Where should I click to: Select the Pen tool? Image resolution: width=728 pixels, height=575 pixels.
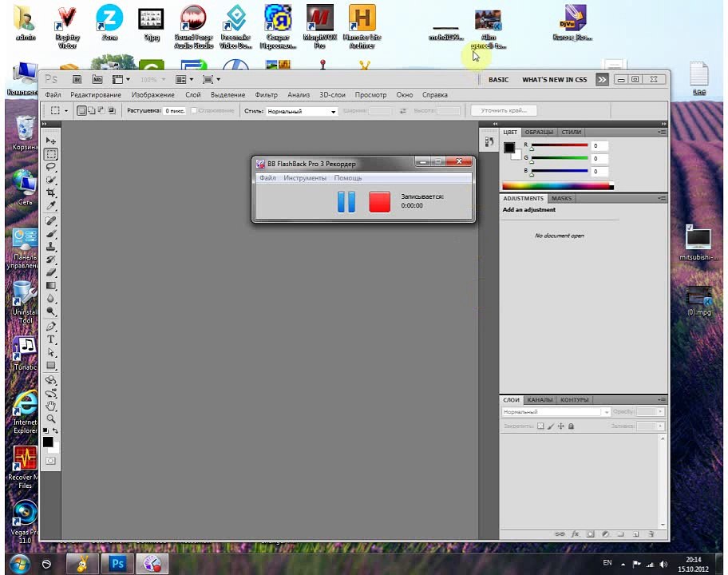(x=50, y=327)
